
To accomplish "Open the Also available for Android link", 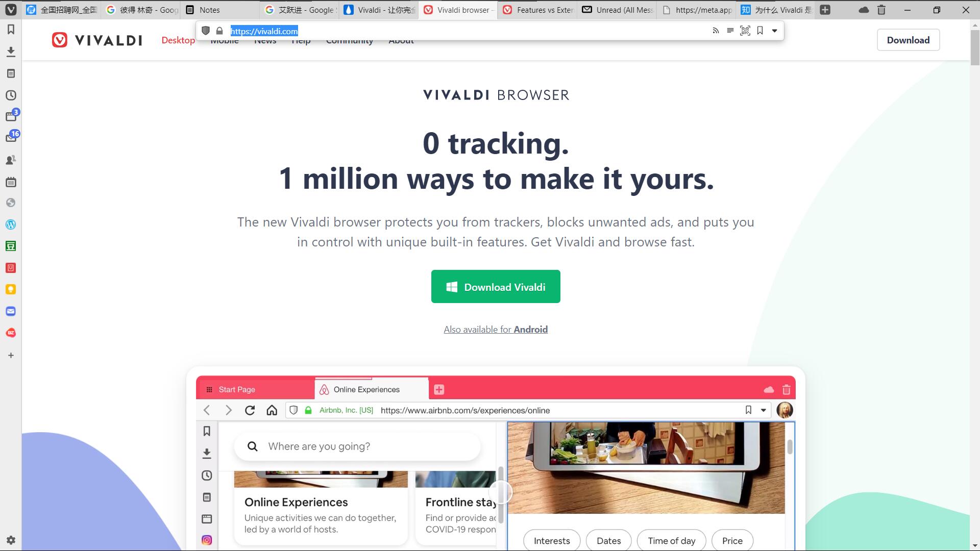I will click(495, 330).
